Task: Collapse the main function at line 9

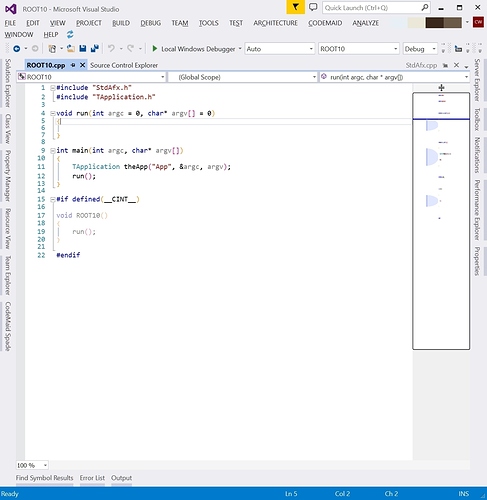Action: (52, 151)
